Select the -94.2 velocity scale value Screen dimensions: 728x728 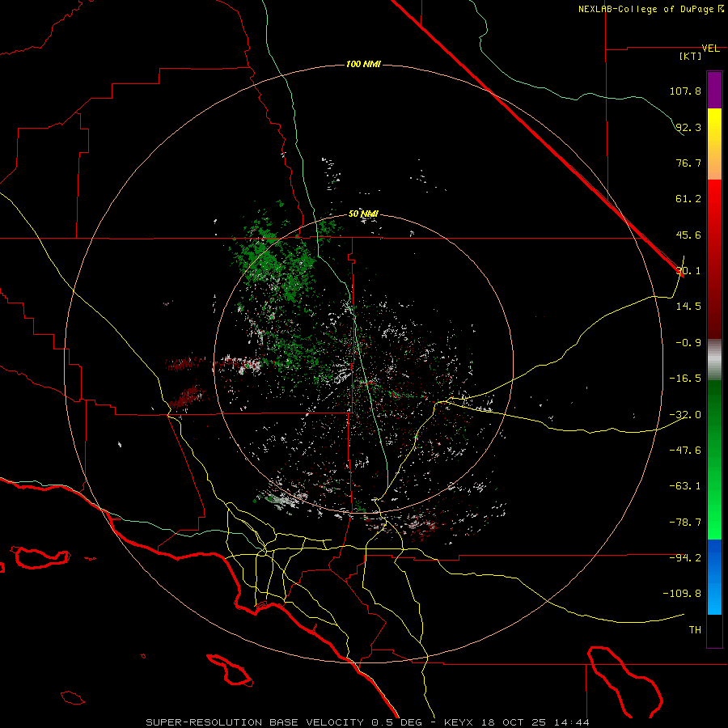point(685,557)
